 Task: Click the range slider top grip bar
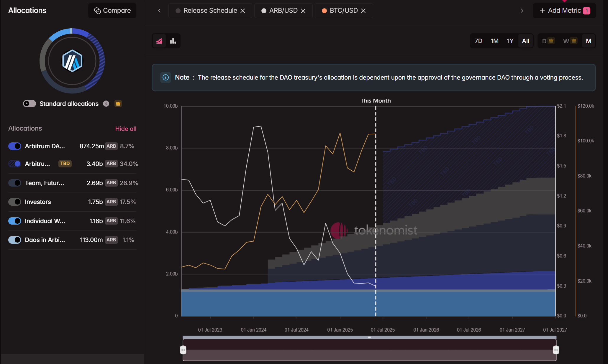[x=369, y=337]
